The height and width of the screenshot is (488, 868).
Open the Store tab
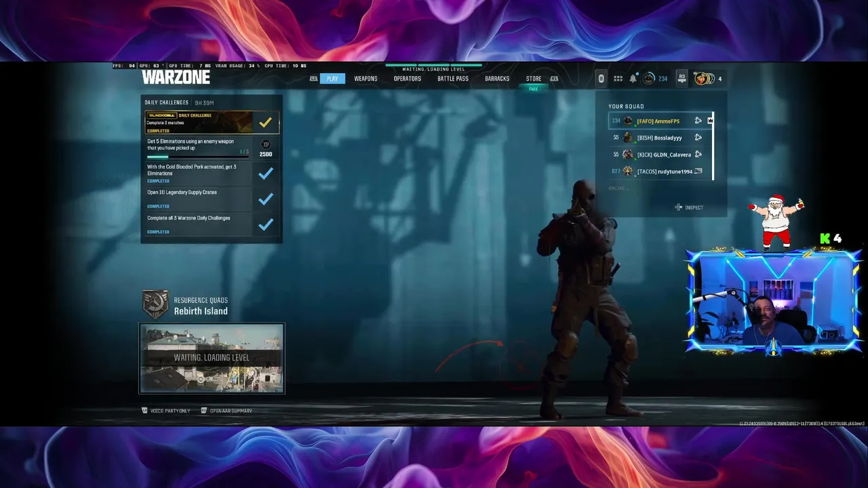534,79
